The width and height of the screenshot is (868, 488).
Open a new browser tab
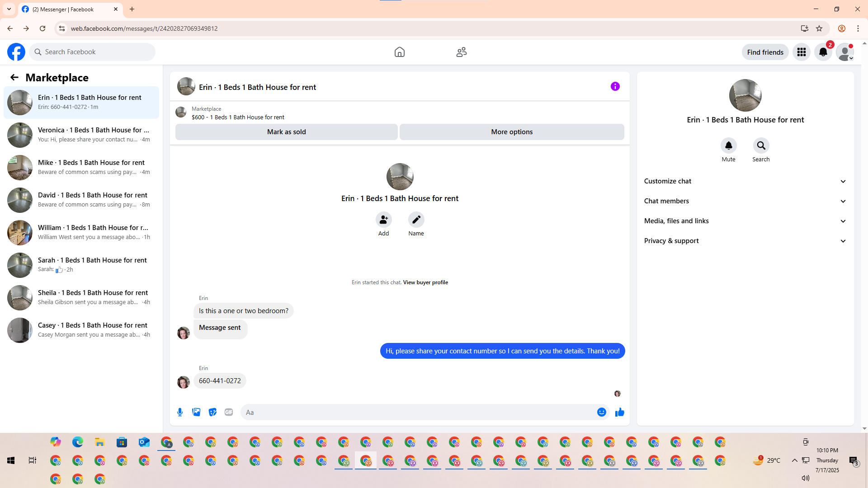132,9
